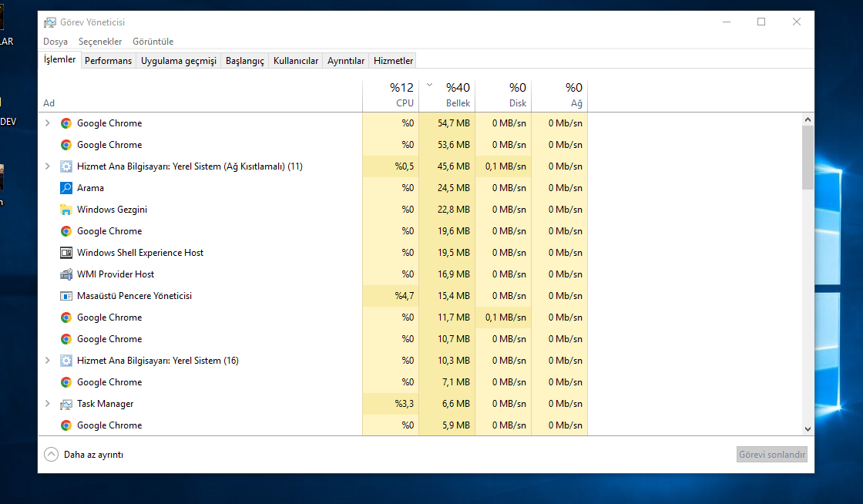Click the 16,9 MB memory cell
This screenshot has width=863, height=504.
[x=447, y=274]
